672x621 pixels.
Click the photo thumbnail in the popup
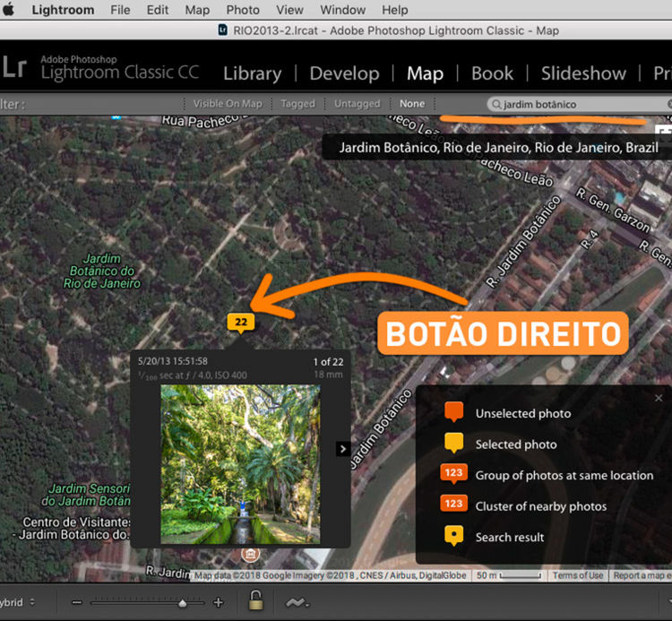240,464
